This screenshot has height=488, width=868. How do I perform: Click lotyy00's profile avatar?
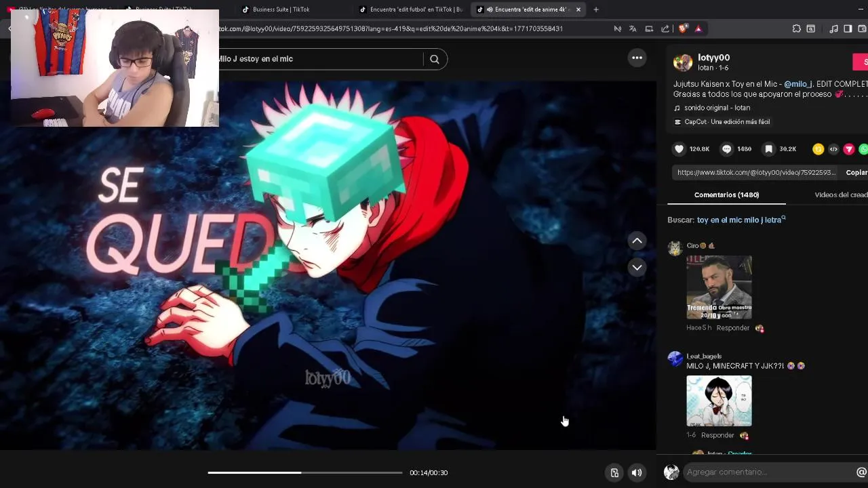coord(682,62)
